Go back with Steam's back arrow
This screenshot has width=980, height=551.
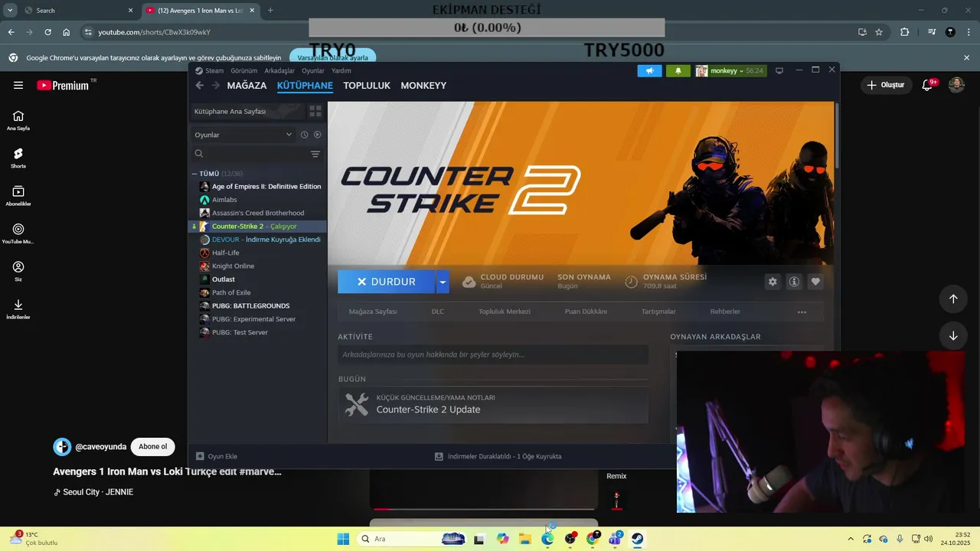point(200,86)
